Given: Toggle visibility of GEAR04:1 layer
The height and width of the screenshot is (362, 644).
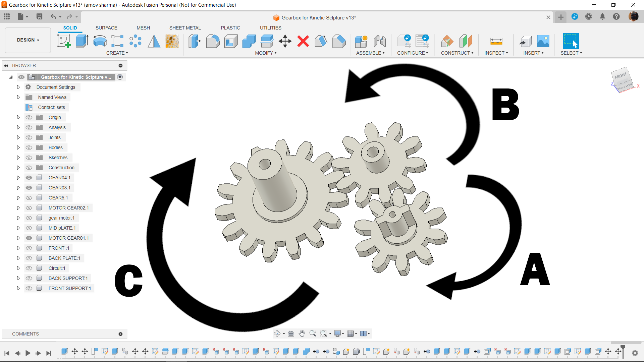Looking at the screenshot, I should [28, 178].
